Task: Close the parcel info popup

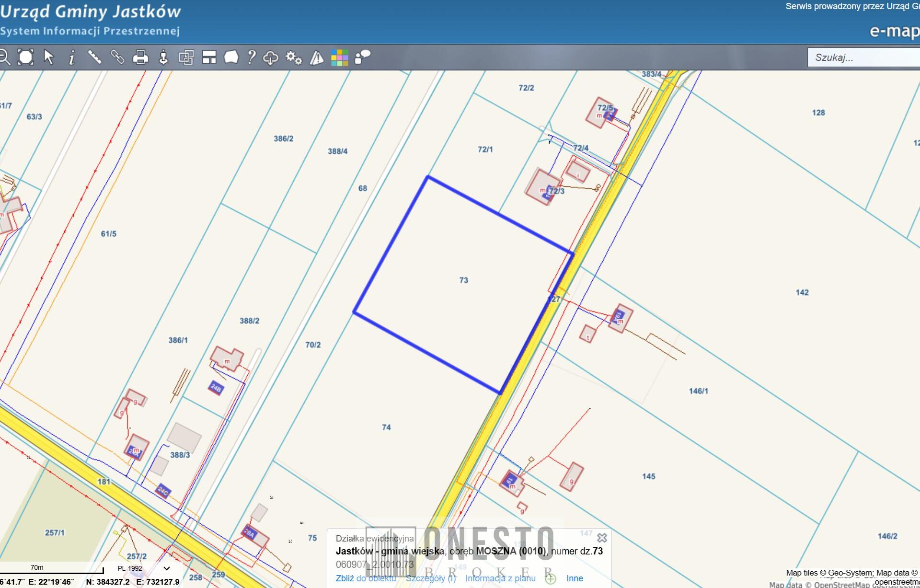Action: [602, 538]
